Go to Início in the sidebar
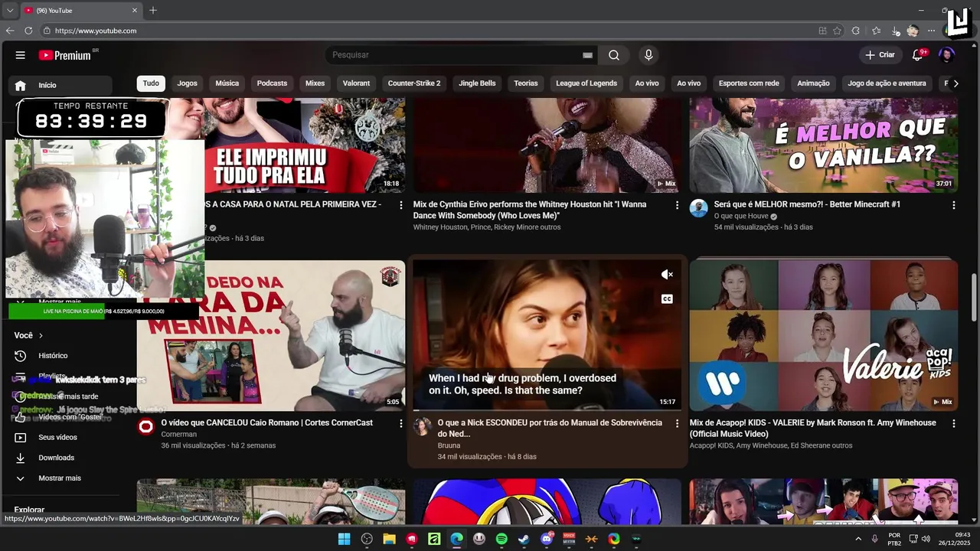 [x=61, y=85]
